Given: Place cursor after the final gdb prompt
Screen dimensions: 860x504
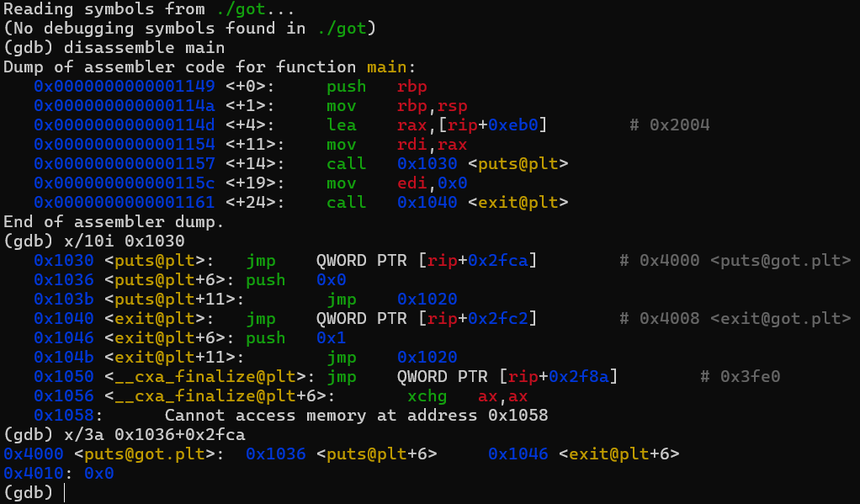Looking at the screenshot, I should tap(67, 491).
